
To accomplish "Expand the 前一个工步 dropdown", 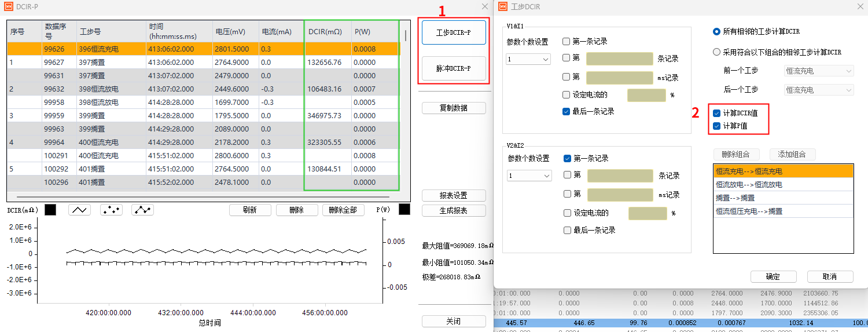I will 818,71.
